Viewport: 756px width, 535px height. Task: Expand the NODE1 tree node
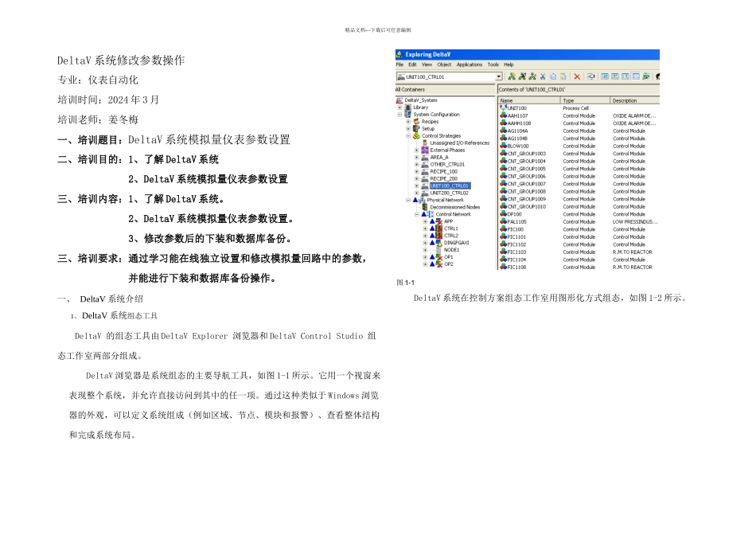[x=425, y=250]
